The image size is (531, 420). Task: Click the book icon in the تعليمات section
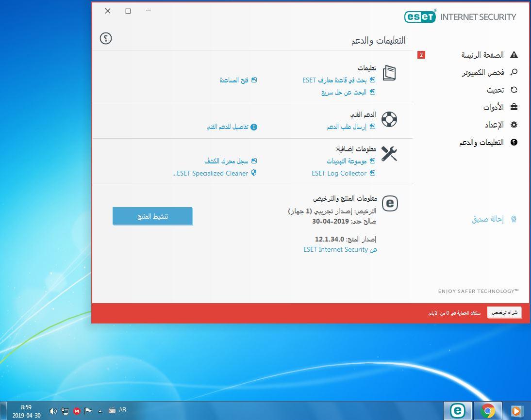[x=389, y=73]
